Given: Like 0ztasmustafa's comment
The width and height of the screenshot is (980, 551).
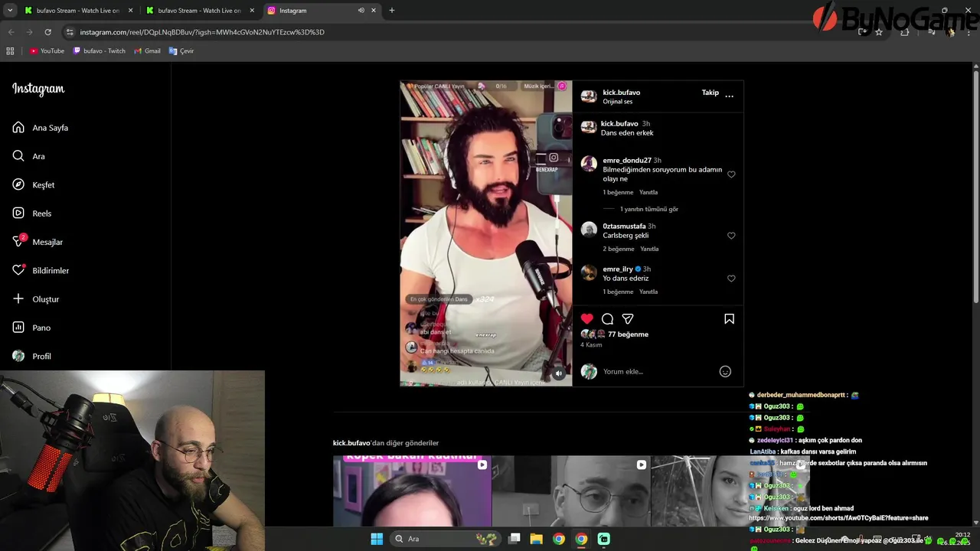Looking at the screenshot, I should [x=731, y=236].
